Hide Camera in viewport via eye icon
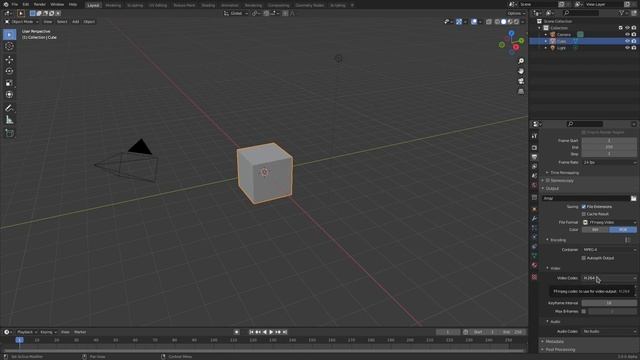 point(627,34)
